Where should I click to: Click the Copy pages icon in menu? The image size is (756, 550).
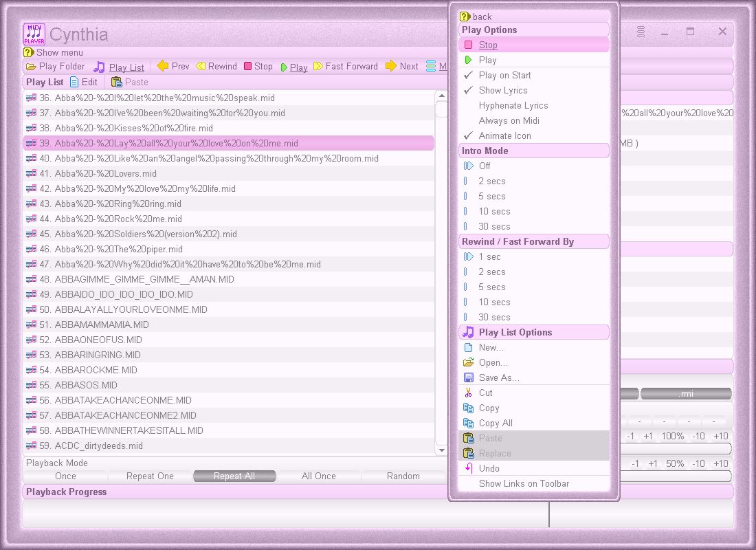click(x=468, y=408)
